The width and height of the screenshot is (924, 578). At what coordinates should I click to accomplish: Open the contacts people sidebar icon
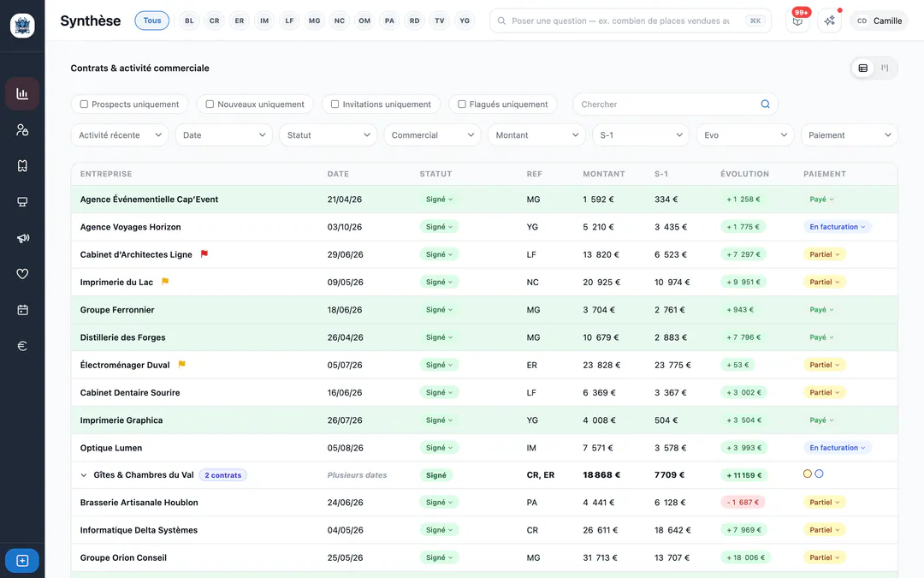coord(22,130)
